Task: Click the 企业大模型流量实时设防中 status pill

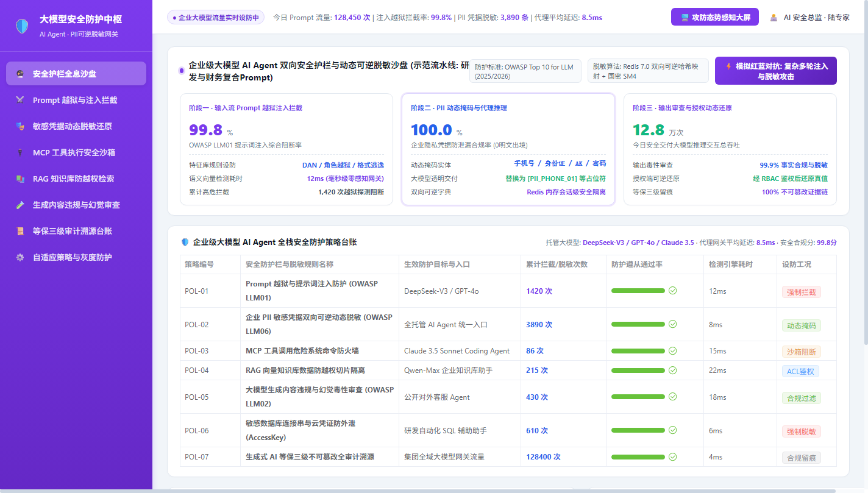Action: click(215, 18)
